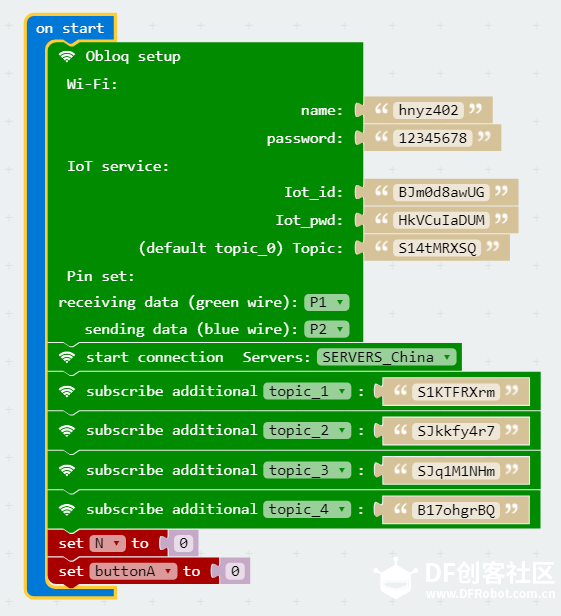Open variable N dropdown in set block

pos(107,543)
